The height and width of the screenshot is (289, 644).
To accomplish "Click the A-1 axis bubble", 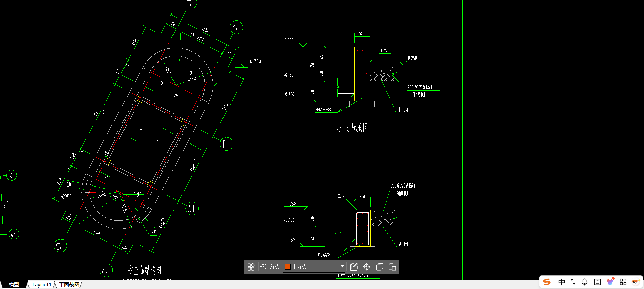I will [192, 209].
